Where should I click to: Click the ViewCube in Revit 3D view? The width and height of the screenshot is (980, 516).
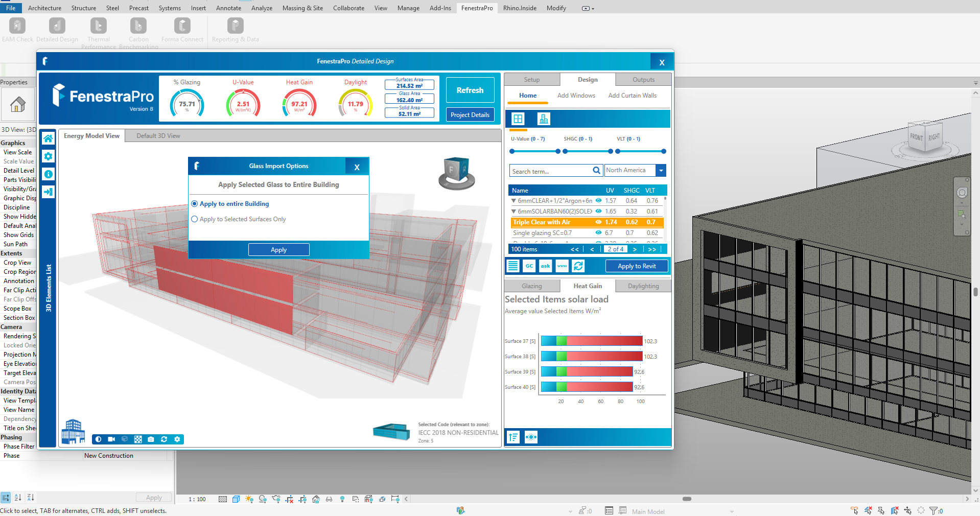[924, 137]
